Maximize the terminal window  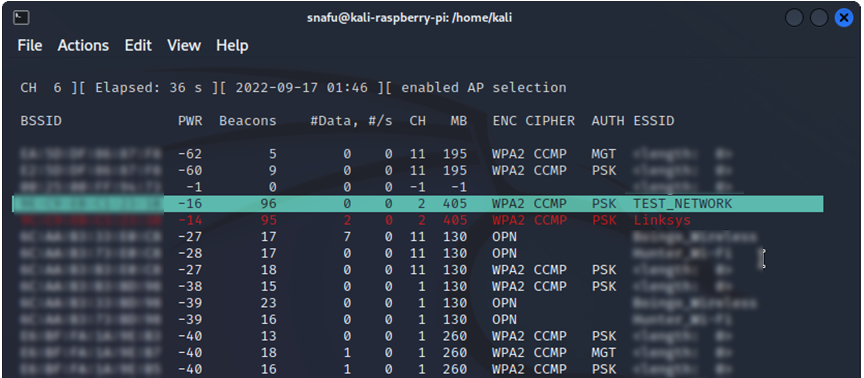819,18
